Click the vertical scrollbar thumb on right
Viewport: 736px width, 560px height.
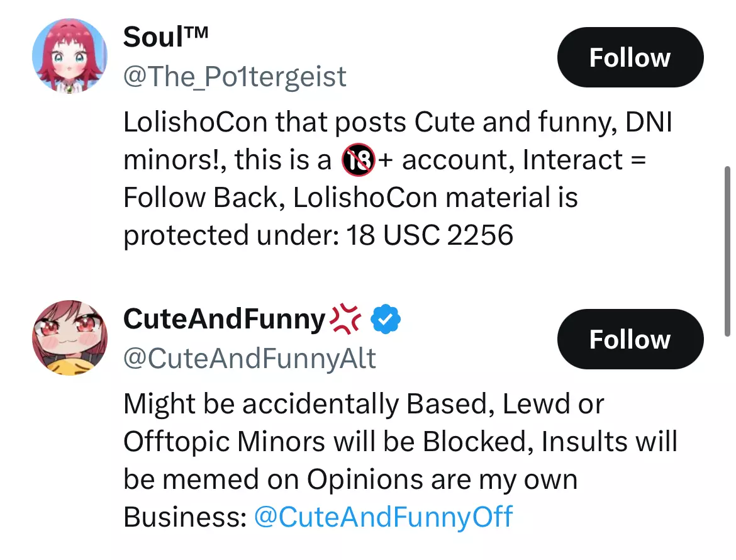(x=728, y=251)
